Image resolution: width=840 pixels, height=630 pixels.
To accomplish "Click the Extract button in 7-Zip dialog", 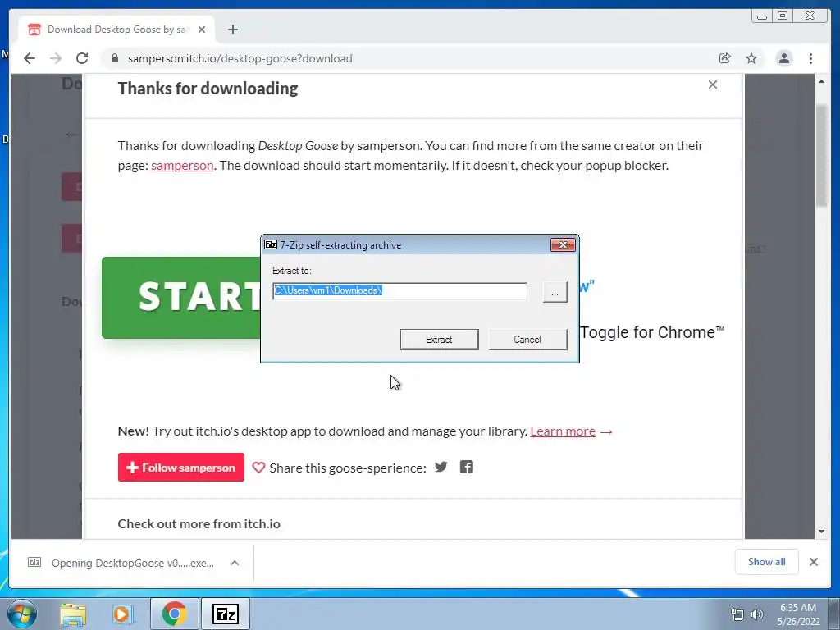I will point(440,340).
